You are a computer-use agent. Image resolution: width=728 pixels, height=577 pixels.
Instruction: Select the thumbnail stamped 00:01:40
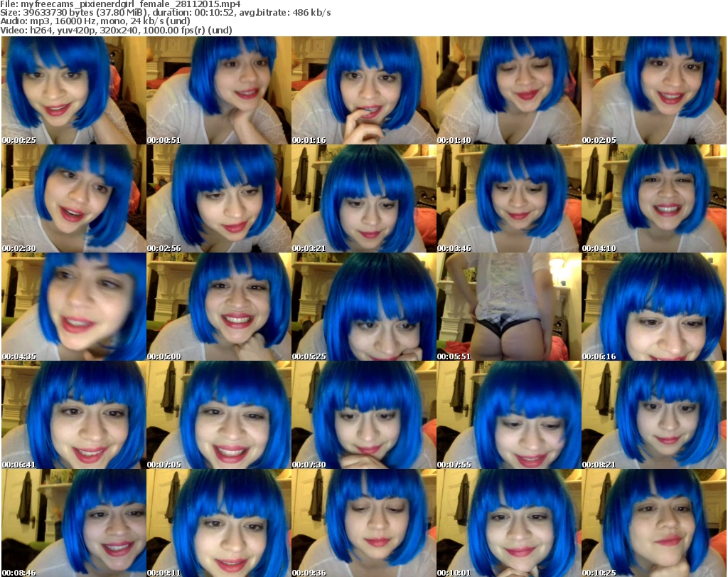[x=509, y=90]
